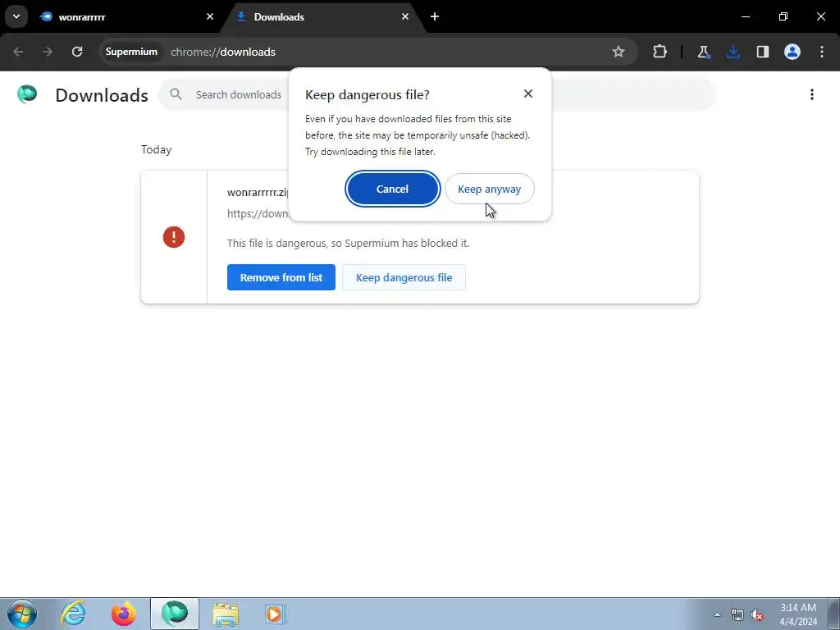Click the Supermium site info chip
Screen dimensions: 840x630
click(x=131, y=52)
